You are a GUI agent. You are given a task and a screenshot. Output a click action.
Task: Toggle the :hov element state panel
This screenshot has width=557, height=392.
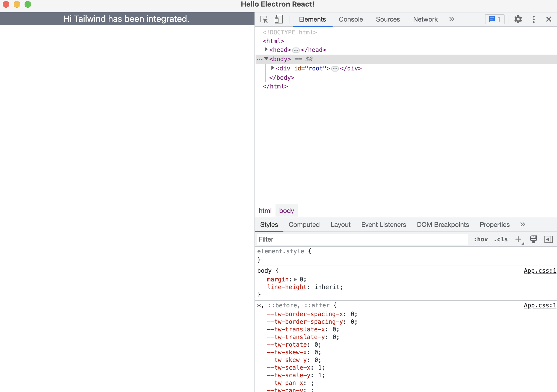coord(481,239)
